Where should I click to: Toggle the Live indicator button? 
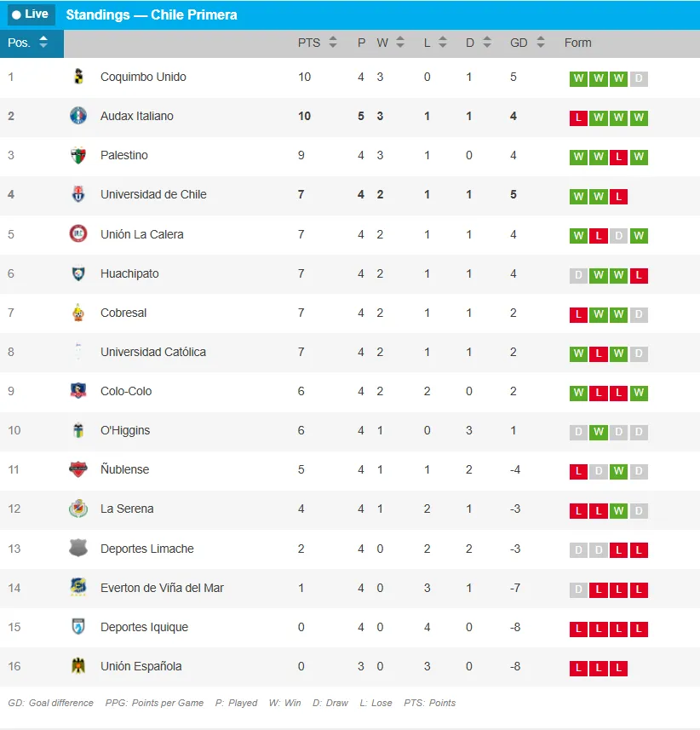coord(31,14)
